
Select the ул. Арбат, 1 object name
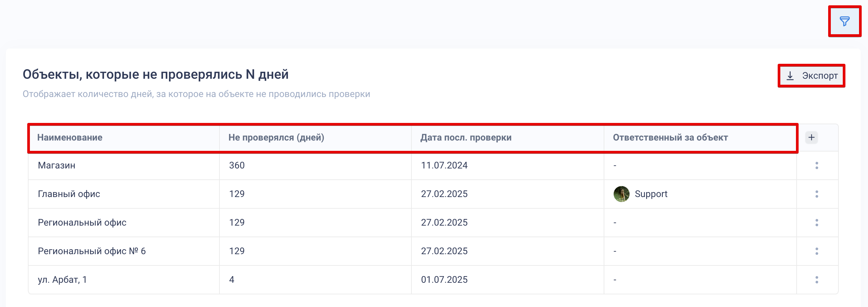62,280
